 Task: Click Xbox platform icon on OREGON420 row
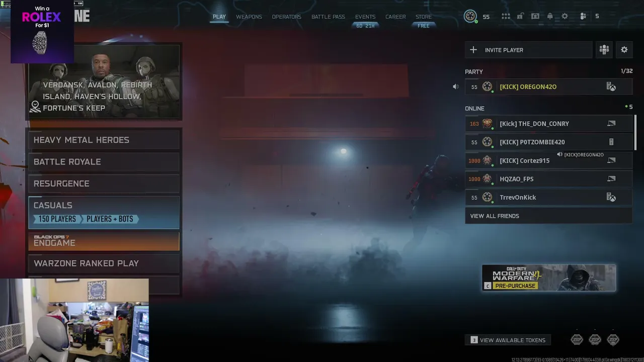pyautogui.click(x=611, y=87)
